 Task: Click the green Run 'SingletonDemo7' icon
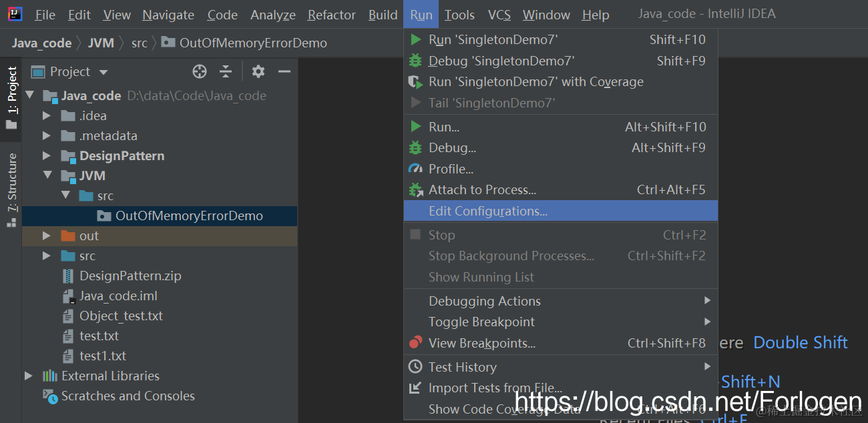click(416, 39)
